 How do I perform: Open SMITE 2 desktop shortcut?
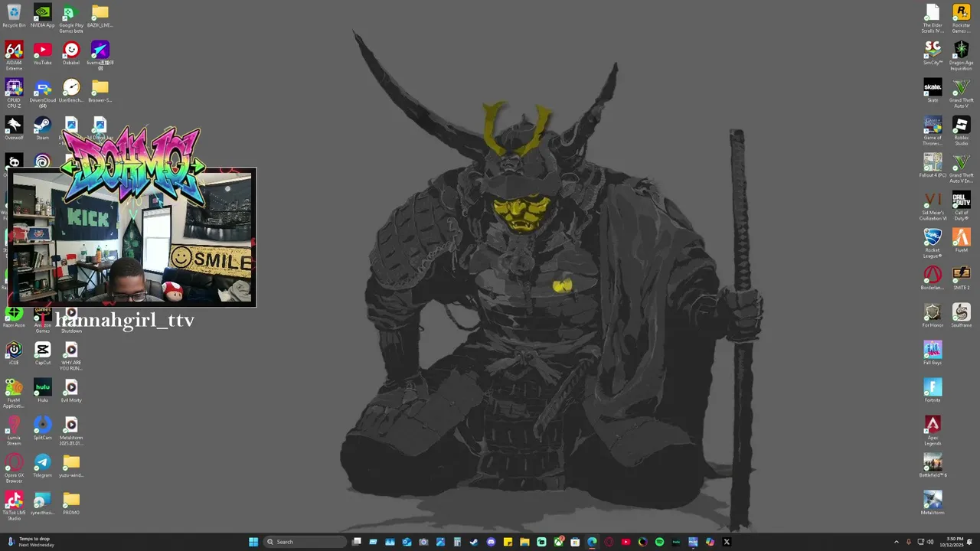(961, 279)
